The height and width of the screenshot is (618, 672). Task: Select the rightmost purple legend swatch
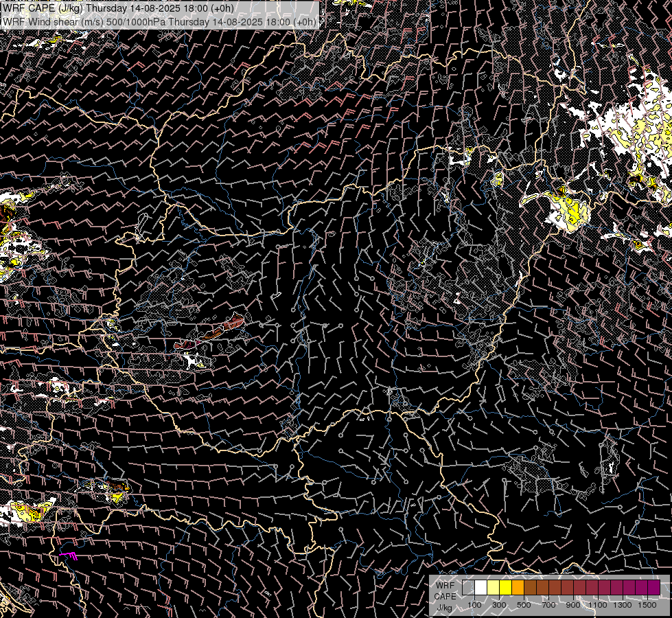pyautogui.click(x=653, y=587)
